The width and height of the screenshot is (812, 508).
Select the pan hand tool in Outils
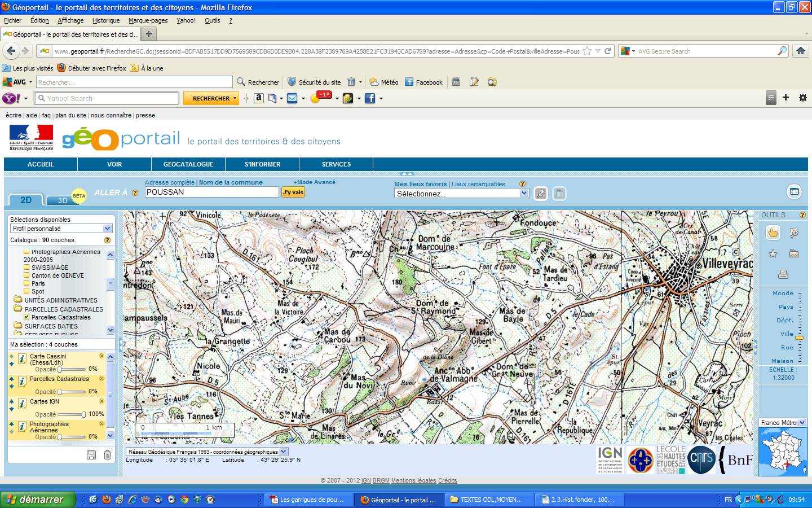click(773, 233)
